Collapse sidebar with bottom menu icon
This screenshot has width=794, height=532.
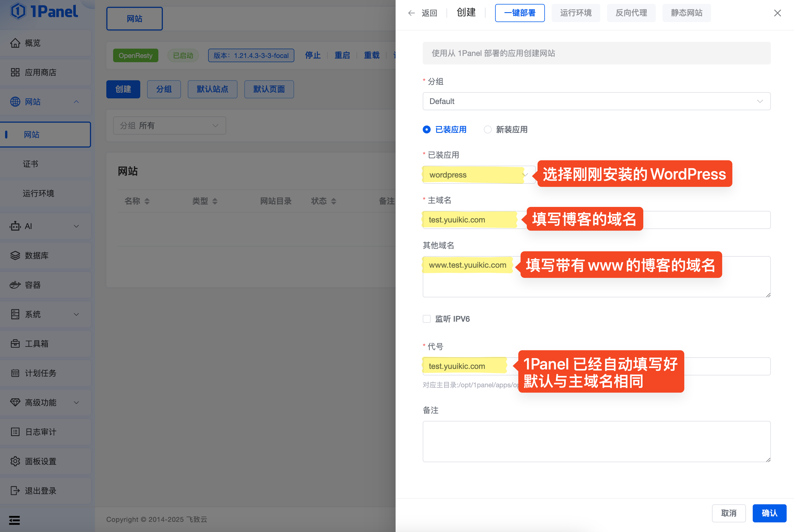tap(14, 520)
